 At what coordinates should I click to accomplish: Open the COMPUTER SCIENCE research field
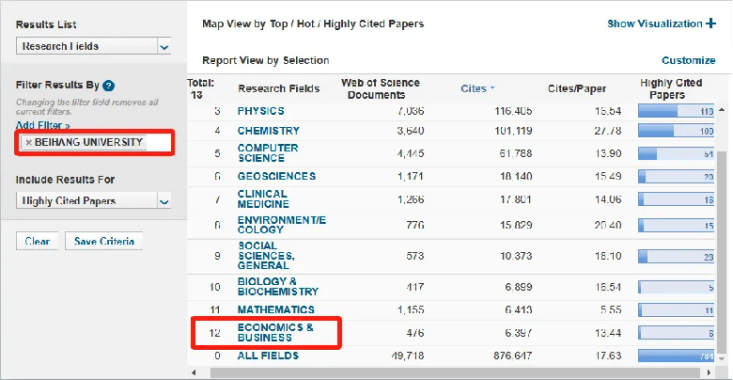(267, 153)
